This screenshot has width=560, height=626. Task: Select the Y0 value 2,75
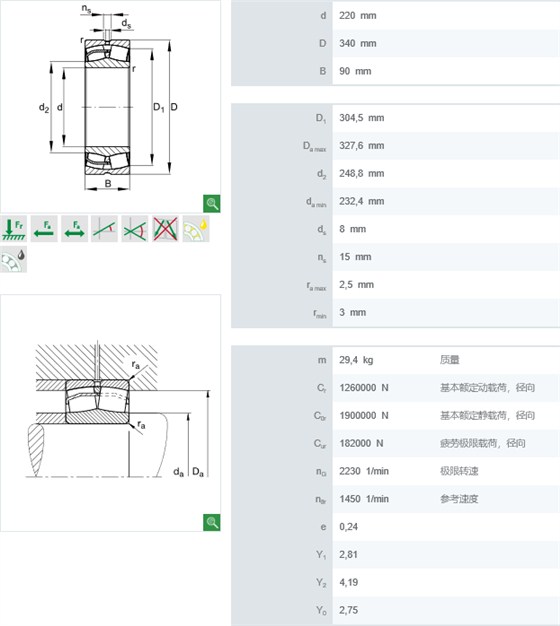click(x=348, y=610)
